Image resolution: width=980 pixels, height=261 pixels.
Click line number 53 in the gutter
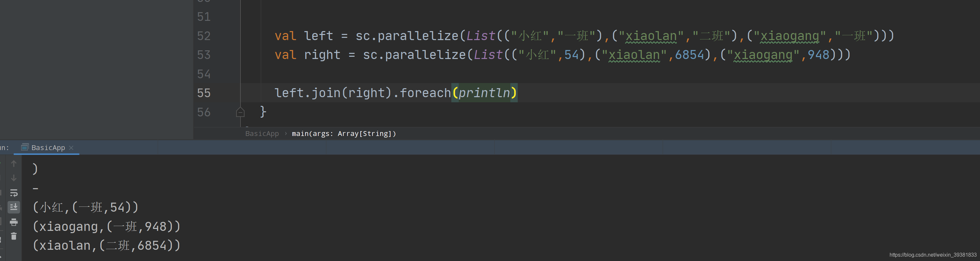204,55
